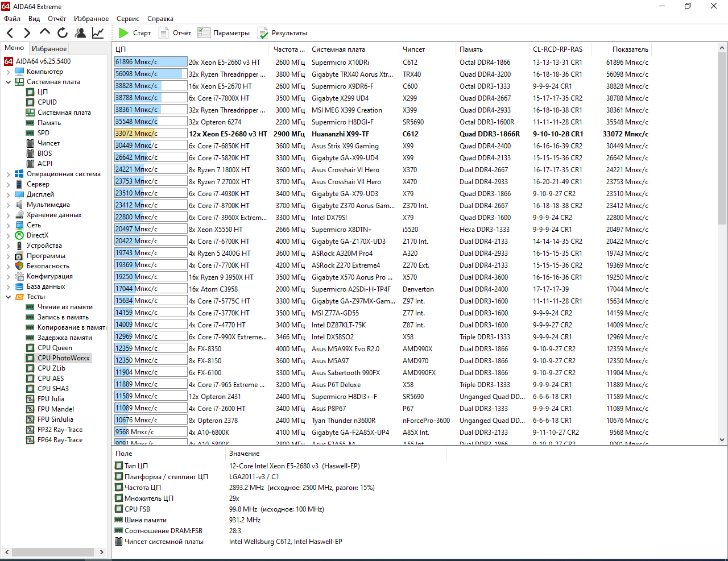Refresh the page with the circular arrow icon
728x561 pixels.
[x=63, y=33]
